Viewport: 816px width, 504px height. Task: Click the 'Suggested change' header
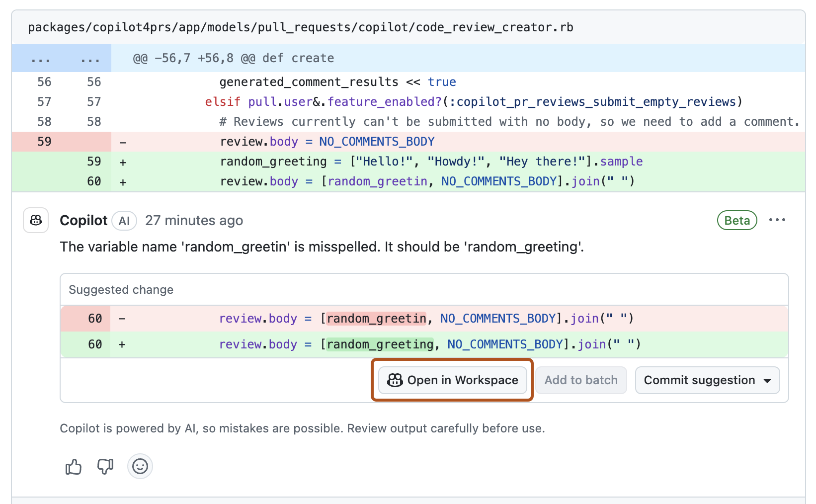pos(121,290)
